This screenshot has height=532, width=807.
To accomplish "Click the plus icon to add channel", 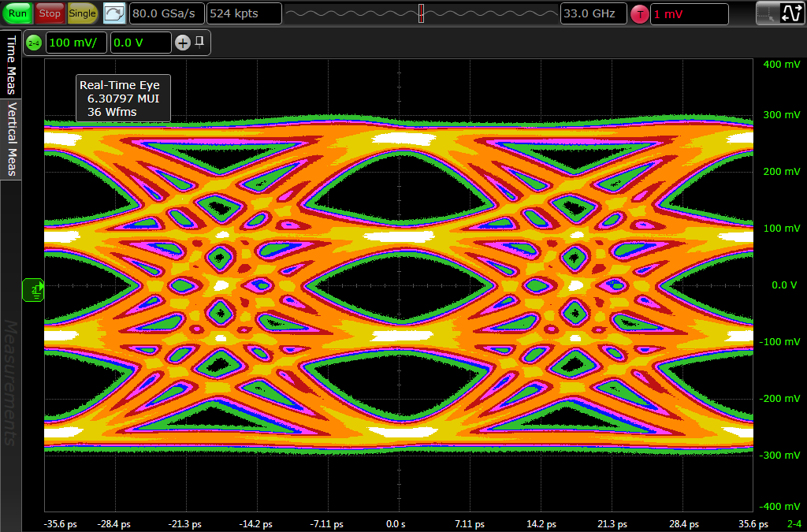I will pyautogui.click(x=183, y=43).
